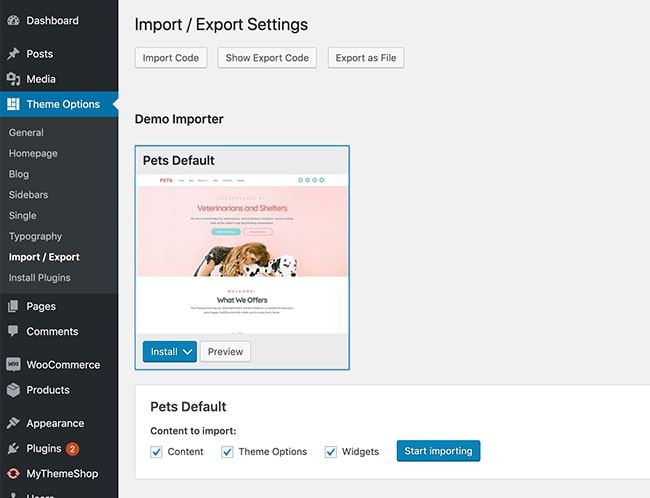
Task: Open the Blog submenu item
Action: coord(19,174)
